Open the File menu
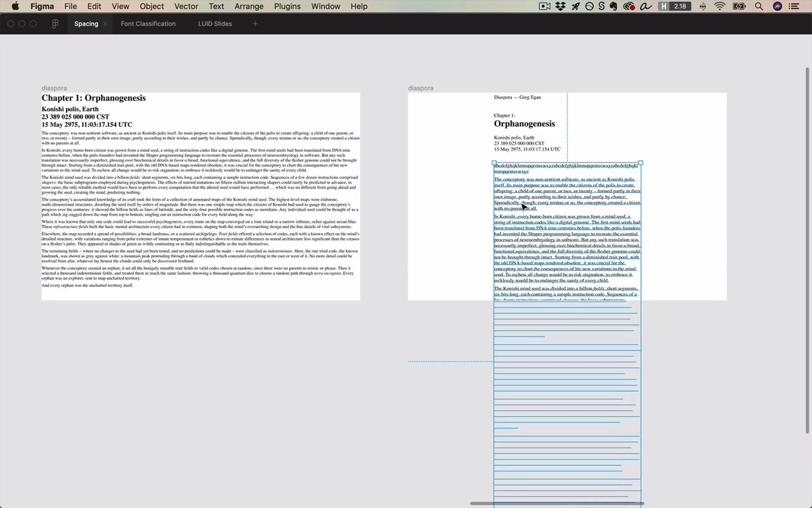Viewport: 812px width, 508px height. pyautogui.click(x=70, y=6)
